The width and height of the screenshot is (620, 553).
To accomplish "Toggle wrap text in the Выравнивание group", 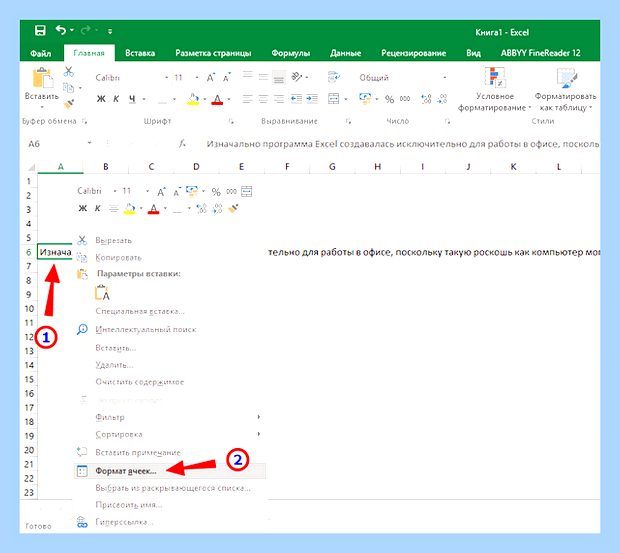I will (x=333, y=77).
